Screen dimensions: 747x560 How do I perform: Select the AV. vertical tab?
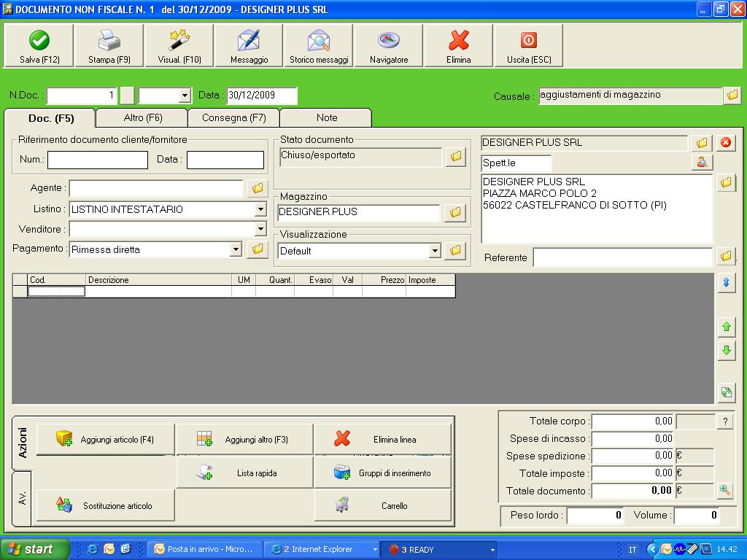[x=22, y=499]
